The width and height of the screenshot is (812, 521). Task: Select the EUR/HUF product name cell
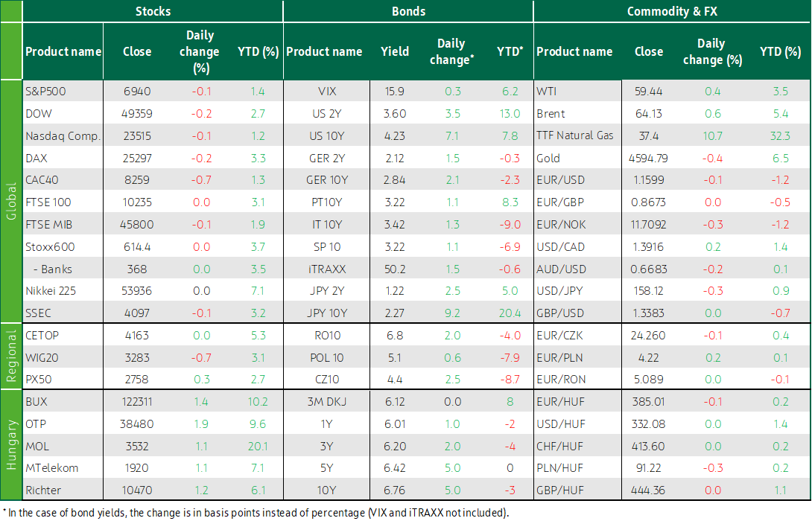tap(577, 402)
